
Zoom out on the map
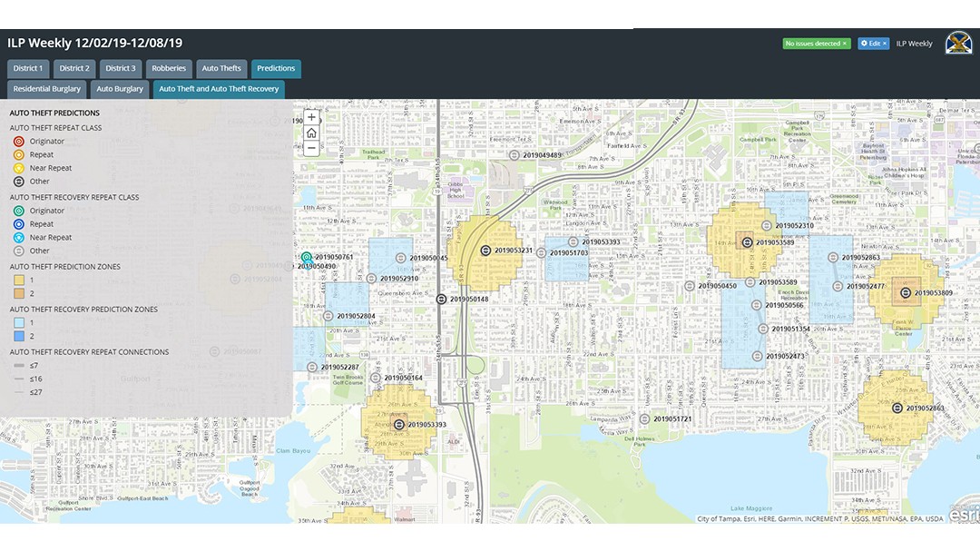311,148
